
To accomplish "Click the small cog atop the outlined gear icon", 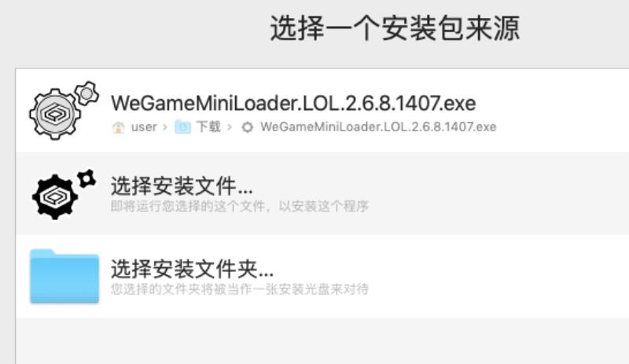I will pyautogui.click(x=86, y=94).
